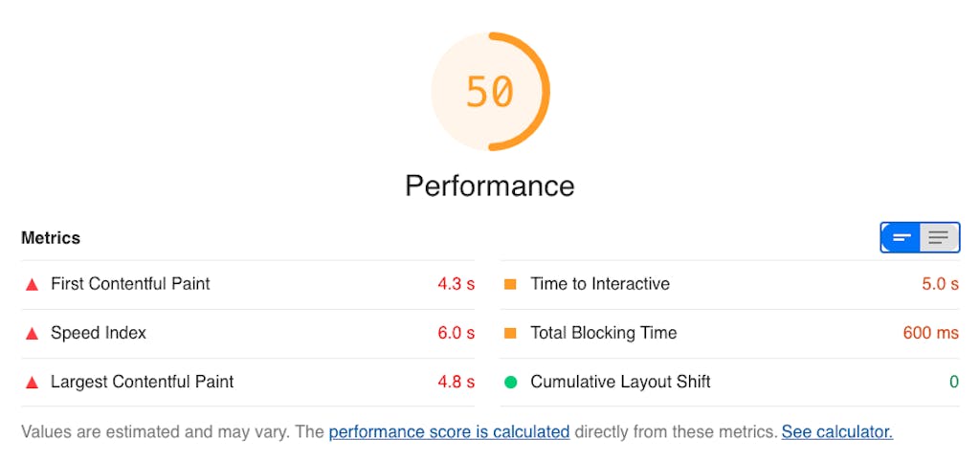Click the Cumulative Layout Shift label
The image size is (980, 461).
620,383
